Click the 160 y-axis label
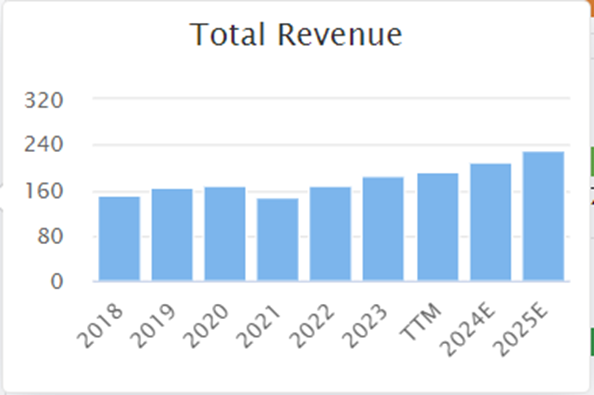Screen dimensions: 594x395 [x=44, y=191]
